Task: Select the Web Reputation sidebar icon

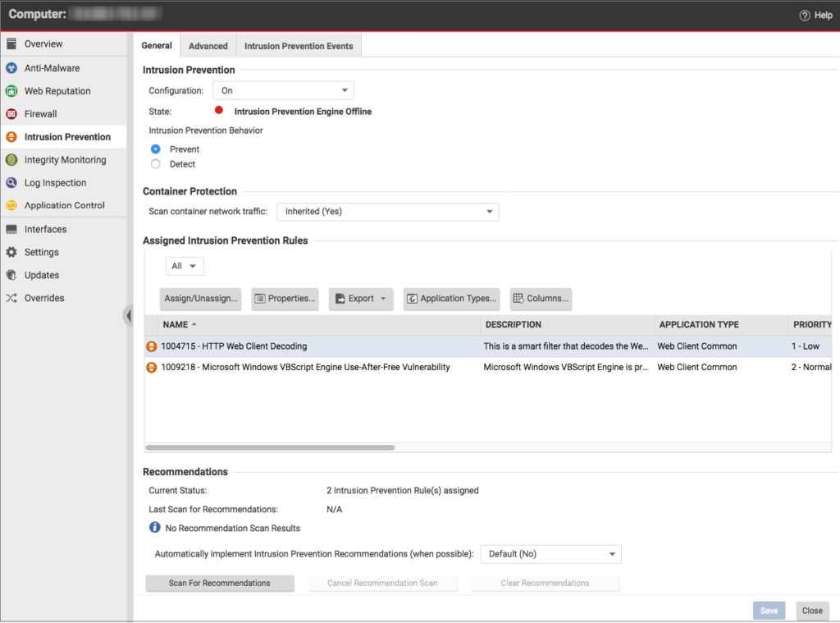Action: click(x=10, y=90)
